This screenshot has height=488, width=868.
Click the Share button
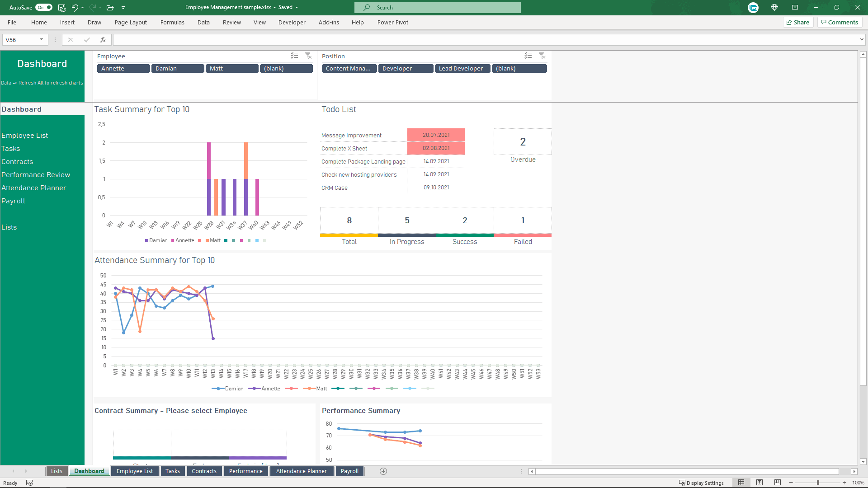[798, 23]
